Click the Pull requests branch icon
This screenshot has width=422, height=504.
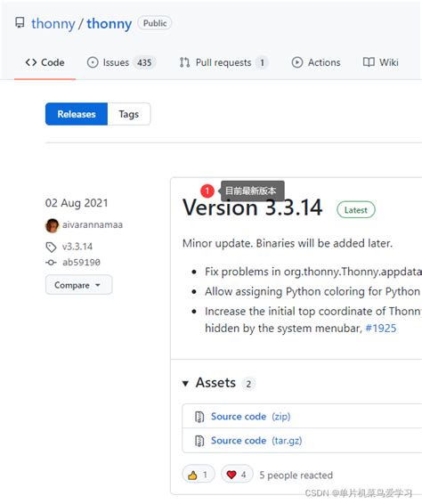click(184, 62)
